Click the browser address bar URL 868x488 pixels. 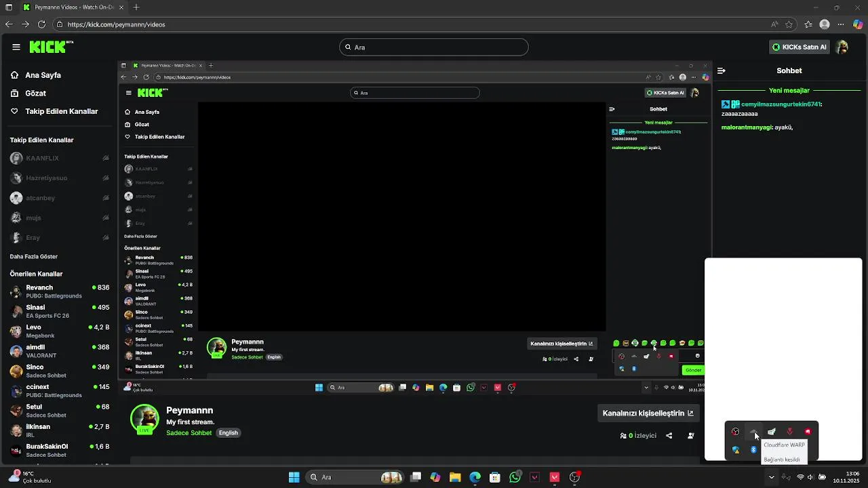(116, 24)
